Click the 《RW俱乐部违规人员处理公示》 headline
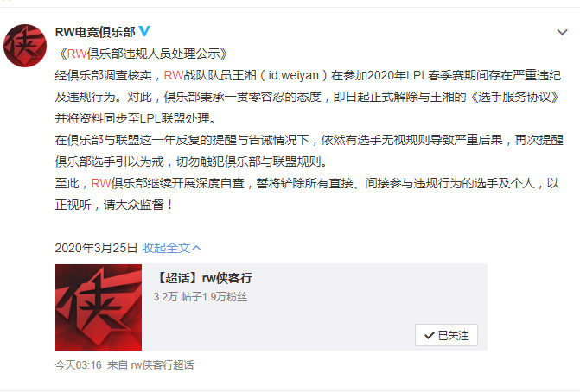 (x=143, y=54)
